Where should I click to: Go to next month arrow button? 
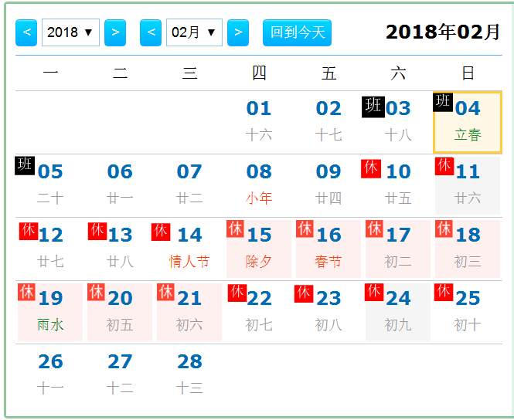click(x=238, y=32)
